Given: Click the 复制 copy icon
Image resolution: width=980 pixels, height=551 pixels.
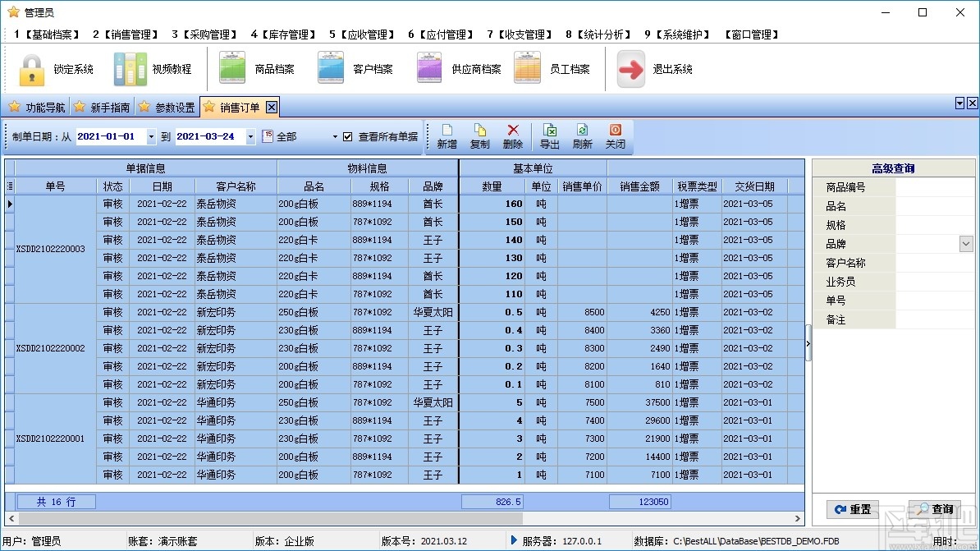Looking at the screenshot, I should (479, 131).
